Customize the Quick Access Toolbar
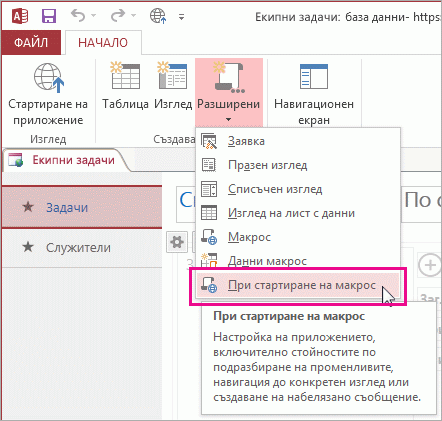Viewport: 442px width, 421px height. point(181,16)
